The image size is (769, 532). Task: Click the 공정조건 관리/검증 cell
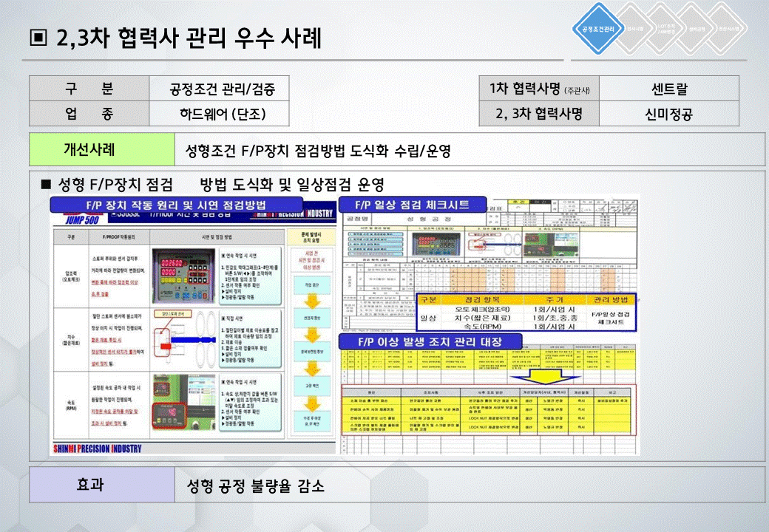pos(219,89)
